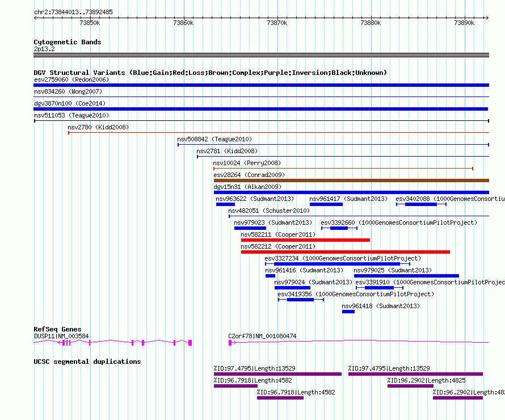
Task: Select the red nsv582211 (Cooper2011) loss bar
Action: click(x=305, y=240)
